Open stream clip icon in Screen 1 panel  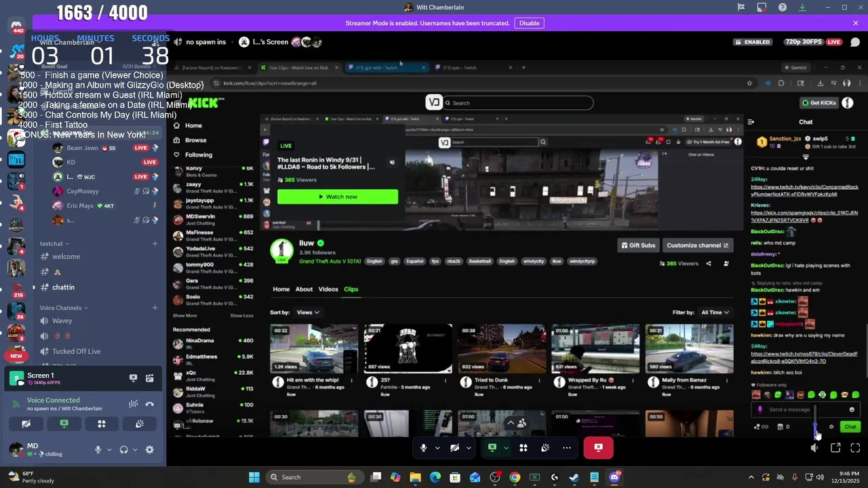(150, 378)
